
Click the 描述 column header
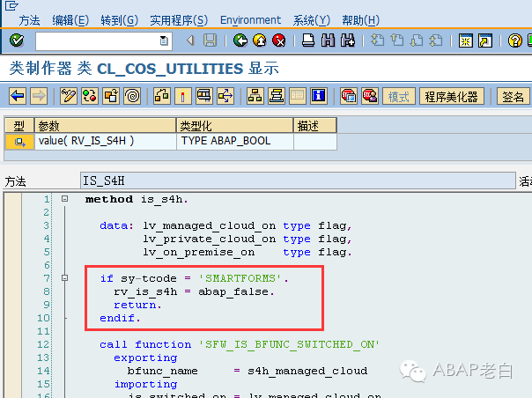[315, 126]
